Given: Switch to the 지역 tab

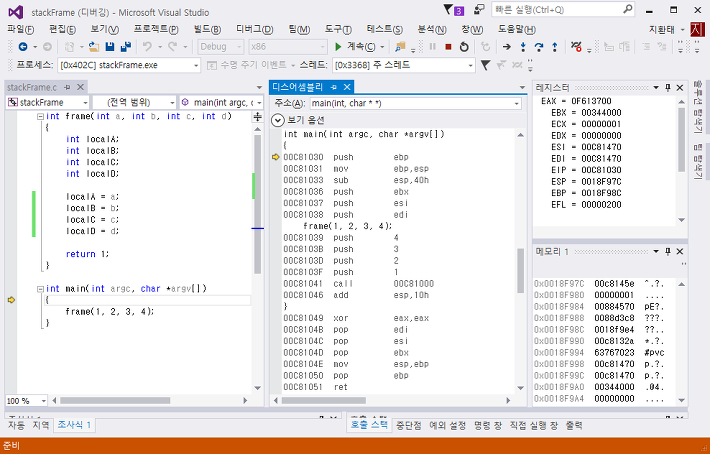Looking at the screenshot, I should click(40, 425).
